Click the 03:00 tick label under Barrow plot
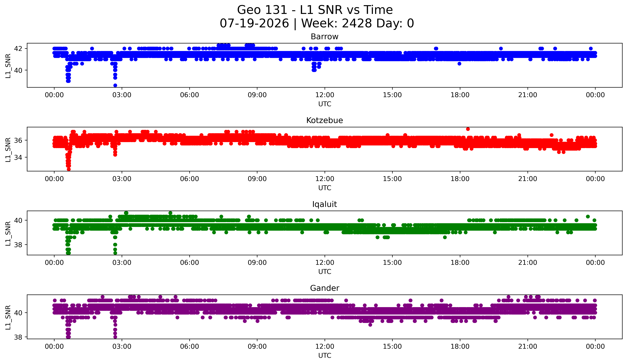This screenshot has width=627, height=364. click(x=122, y=95)
